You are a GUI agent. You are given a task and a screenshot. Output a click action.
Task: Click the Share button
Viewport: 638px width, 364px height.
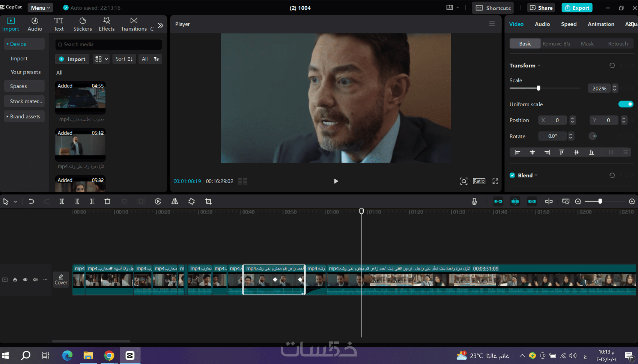point(541,8)
